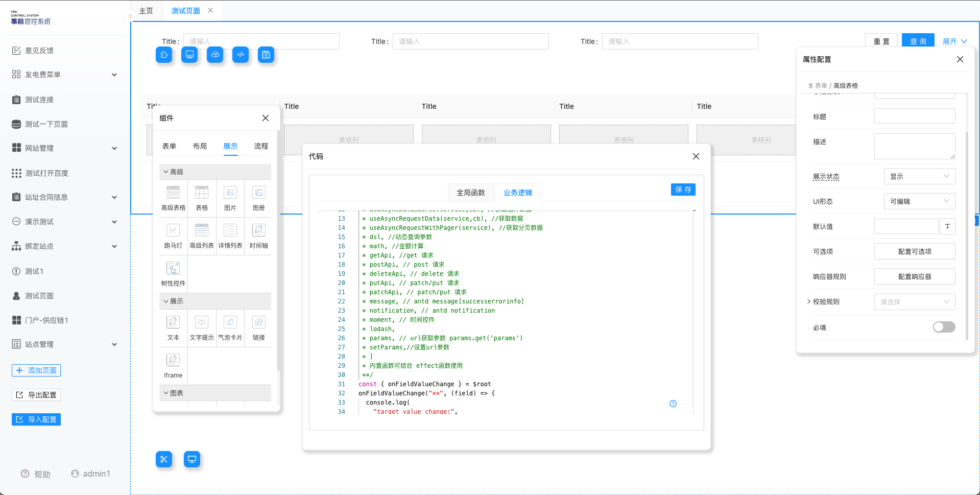980x495 pixels.
Task: Expand the 展开 filter link
Action: tap(954, 41)
